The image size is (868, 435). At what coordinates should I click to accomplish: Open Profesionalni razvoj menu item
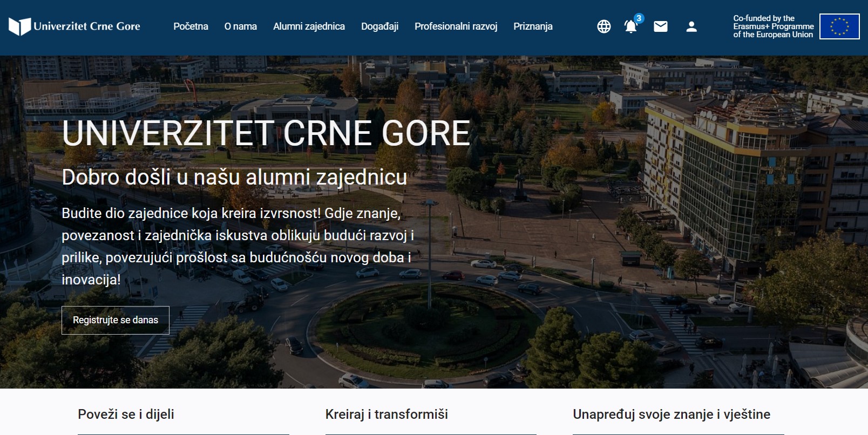click(x=456, y=26)
